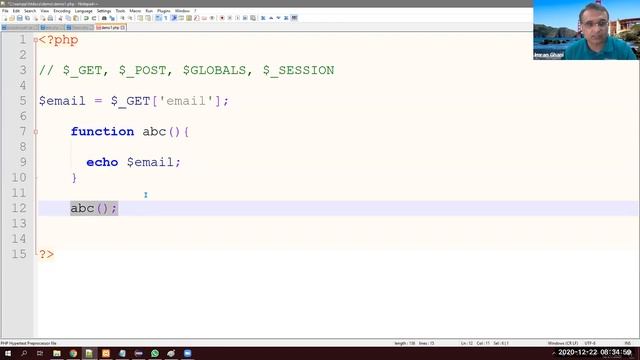Click the Zoom In toolbar icon
Viewport: 640px width, 360px height.
coord(122,18)
